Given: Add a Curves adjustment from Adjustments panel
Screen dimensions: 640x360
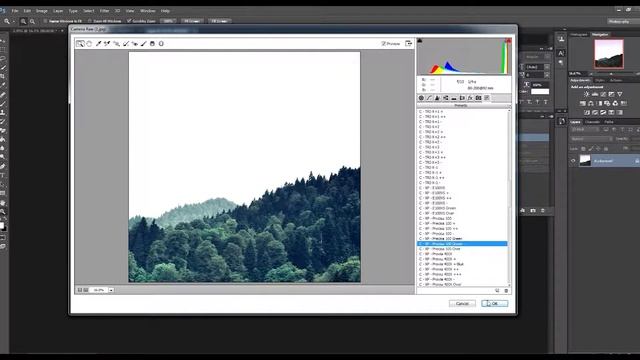Looking at the screenshot, I should [603, 94].
